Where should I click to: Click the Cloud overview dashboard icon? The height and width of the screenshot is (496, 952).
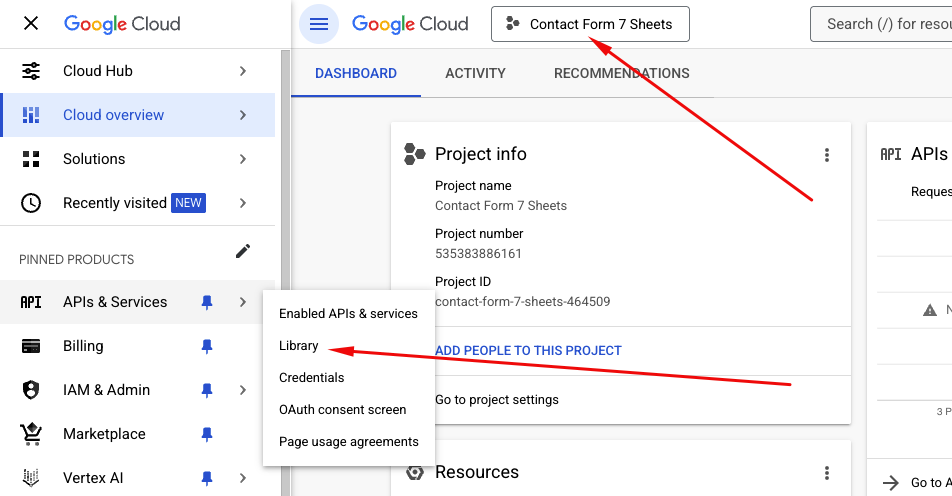pyautogui.click(x=31, y=115)
